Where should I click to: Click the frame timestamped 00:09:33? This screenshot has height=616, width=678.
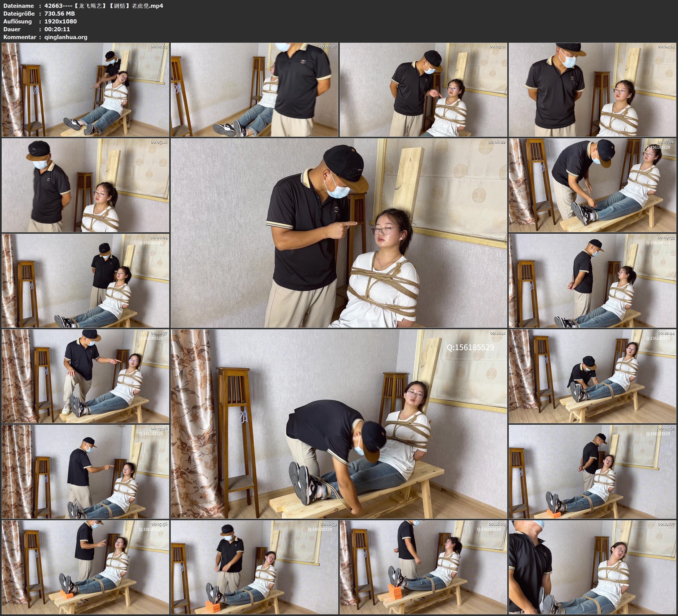(x=592, y=280)
